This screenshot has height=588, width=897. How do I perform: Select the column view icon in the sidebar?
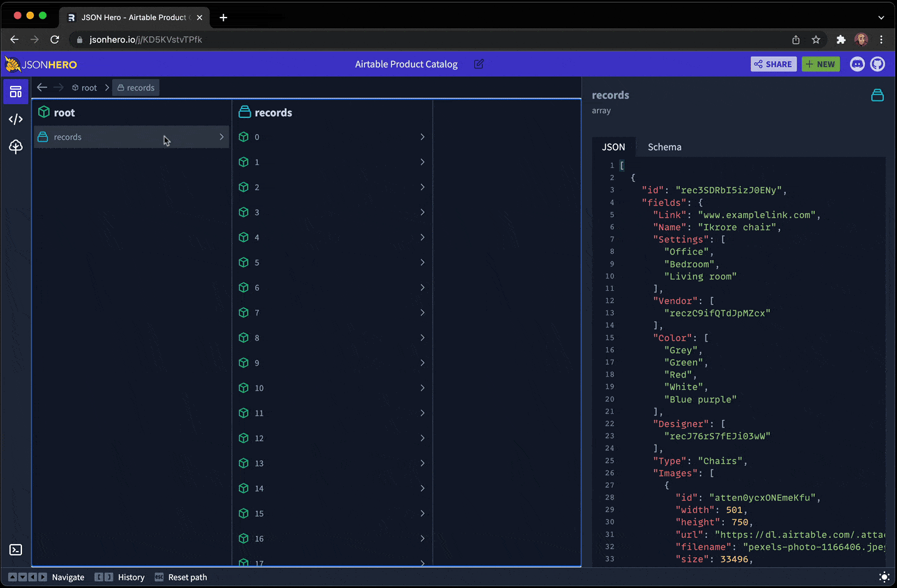(16, 92)
